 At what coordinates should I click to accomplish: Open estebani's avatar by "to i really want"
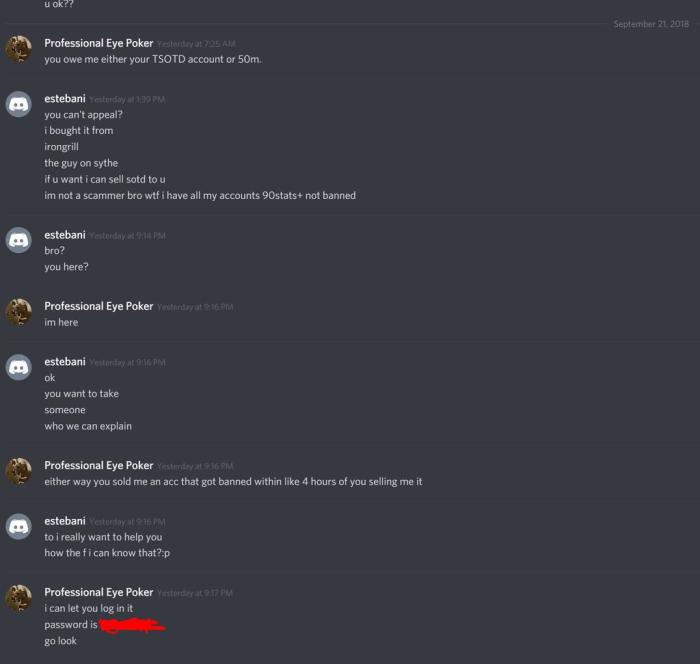(18, 526)
